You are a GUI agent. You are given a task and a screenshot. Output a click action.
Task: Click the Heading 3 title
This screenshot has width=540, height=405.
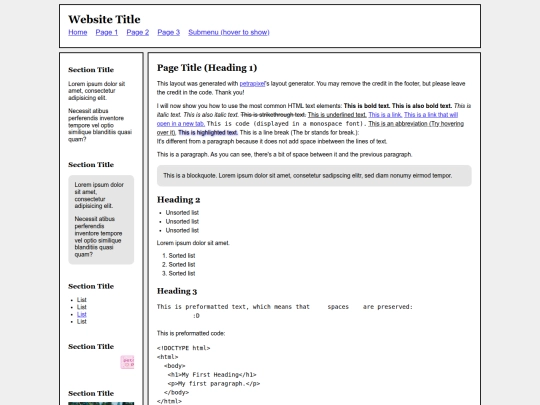pos(177,291)
